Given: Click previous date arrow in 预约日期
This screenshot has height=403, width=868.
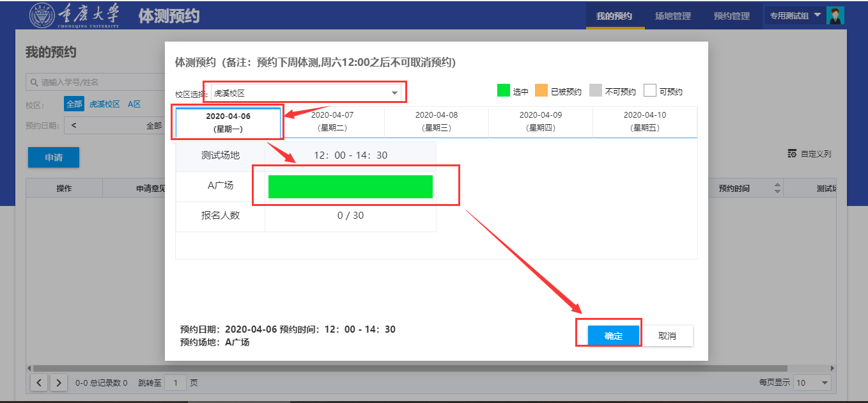Looking at the screenshot, I should coord(74,125).
